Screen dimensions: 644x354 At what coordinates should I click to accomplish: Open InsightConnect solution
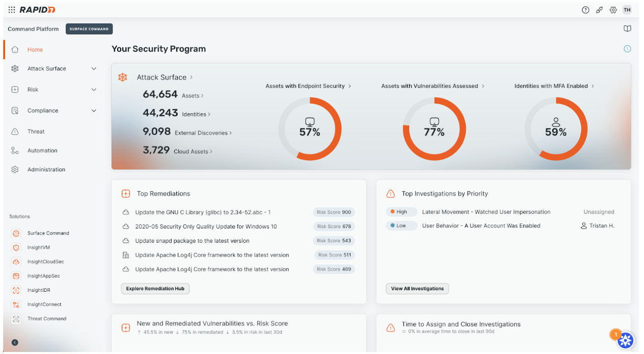[44, 305]
